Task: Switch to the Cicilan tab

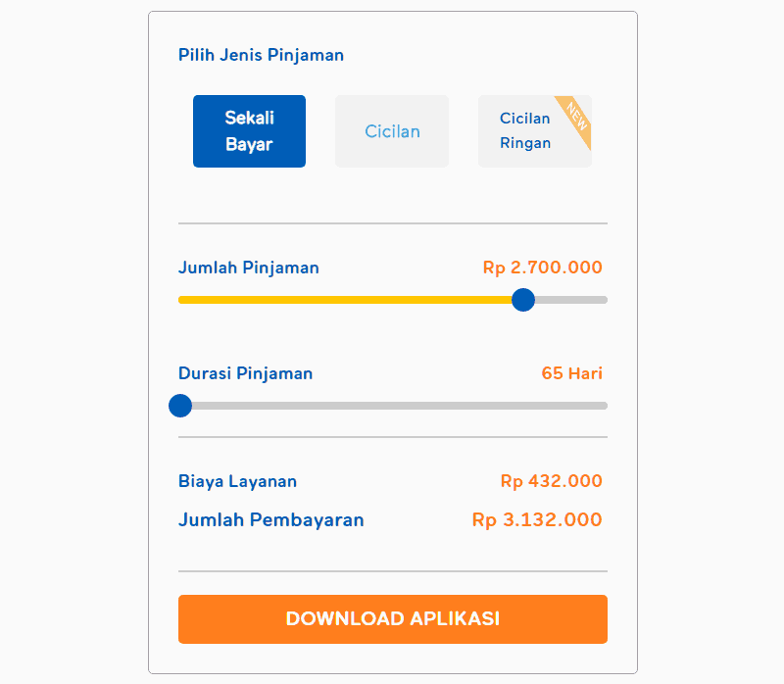Action: (x=391, y=130)
